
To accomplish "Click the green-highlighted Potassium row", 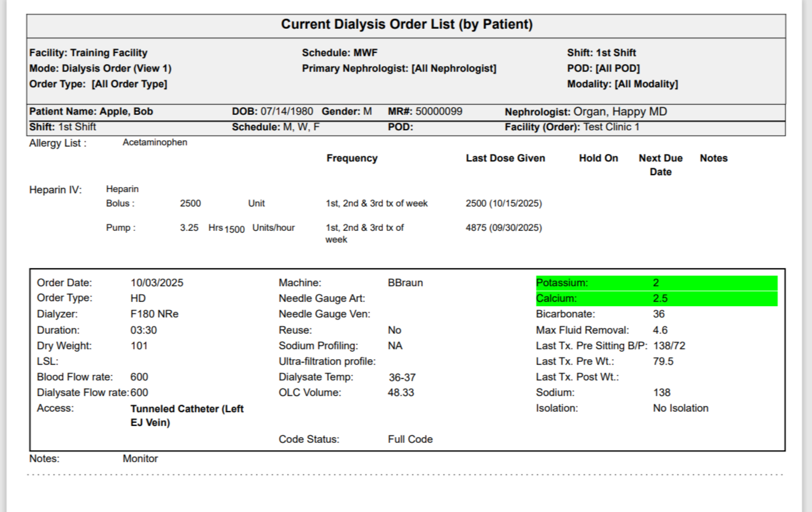I will [657, 283].
